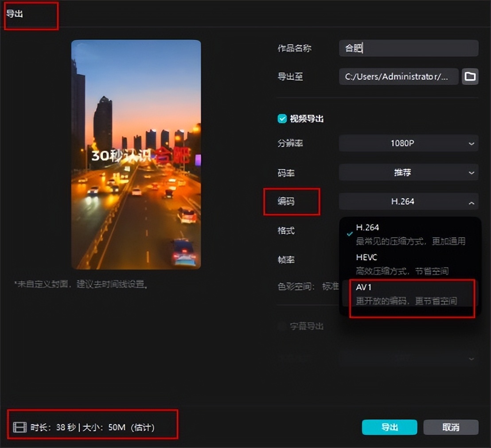Click the vertical video preview thumbnail
The image size is (491, 448).
136,154
